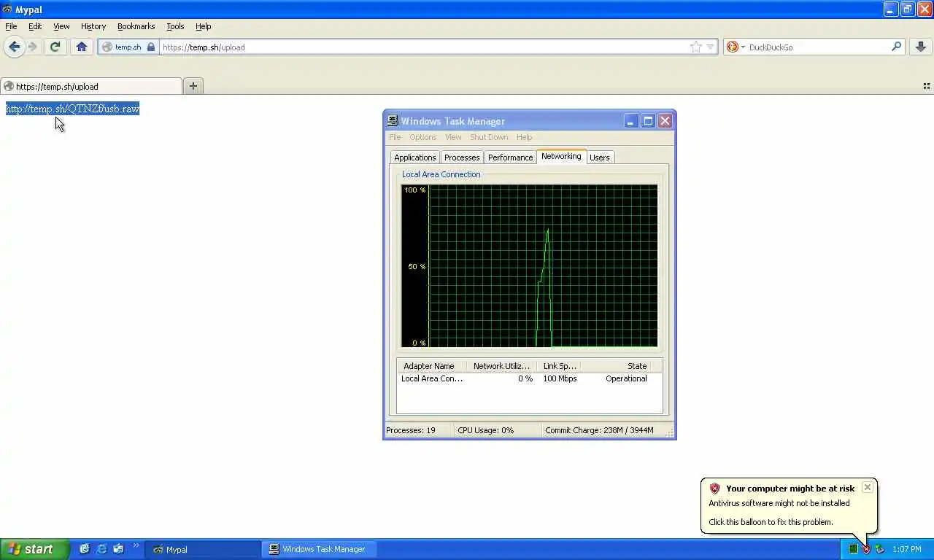Open Mypal File menu
934x560 pixels.
tap(11, 26)
